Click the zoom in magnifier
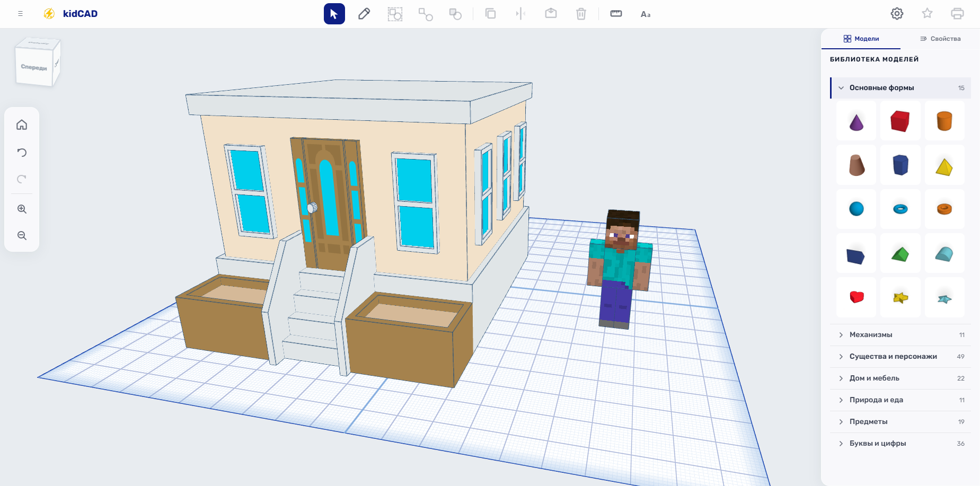 [x=22, y=209]
